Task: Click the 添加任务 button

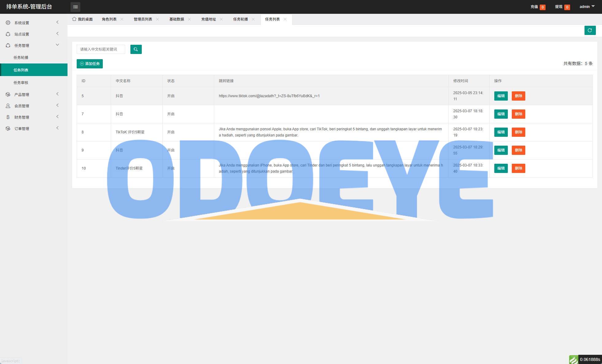Action: (x=90, y=64)
